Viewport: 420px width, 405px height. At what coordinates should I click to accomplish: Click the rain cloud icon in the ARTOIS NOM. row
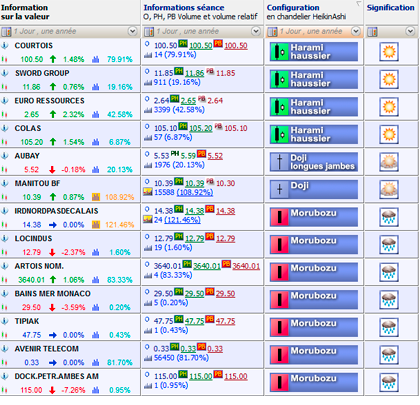click(389, 272)
